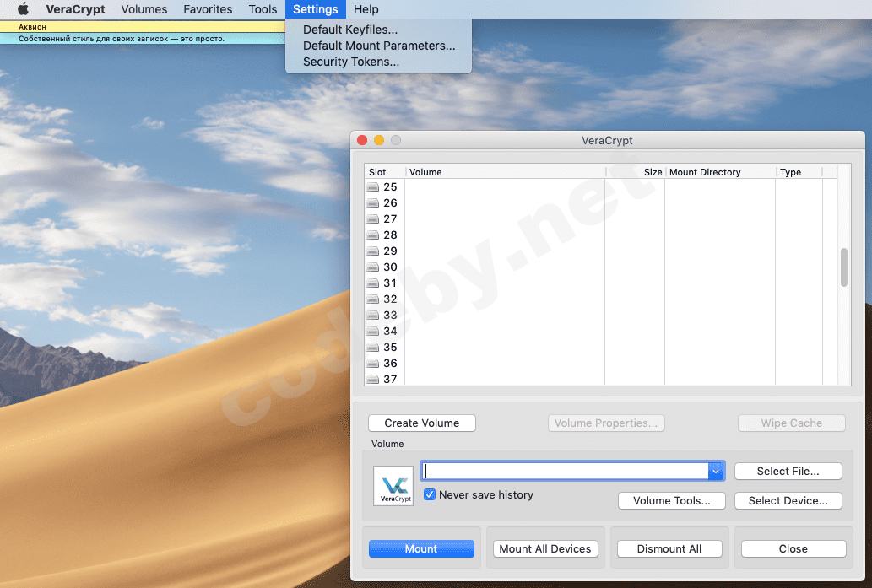Click the Volume Properties... button
Viewport: 872px width, 588px height.
coord(605,423)
